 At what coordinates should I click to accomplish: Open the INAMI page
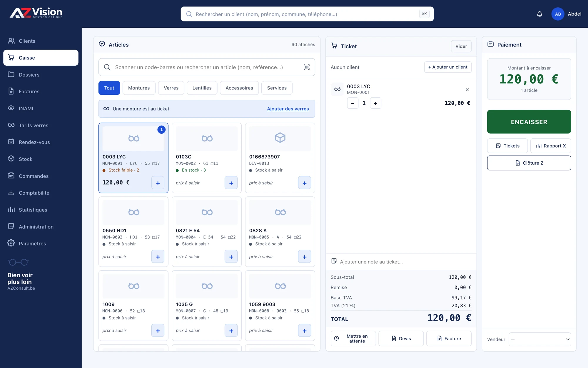coord(41,108)
